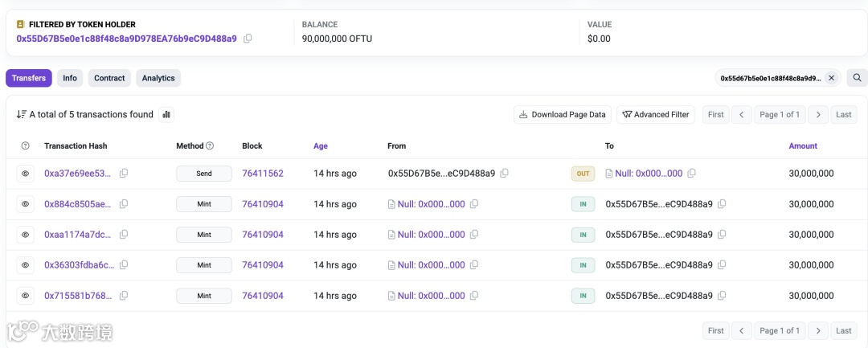Toggle the Age column header format
Image resolution: width=868 pixels, height=348 pixels.
pos(321,146)
